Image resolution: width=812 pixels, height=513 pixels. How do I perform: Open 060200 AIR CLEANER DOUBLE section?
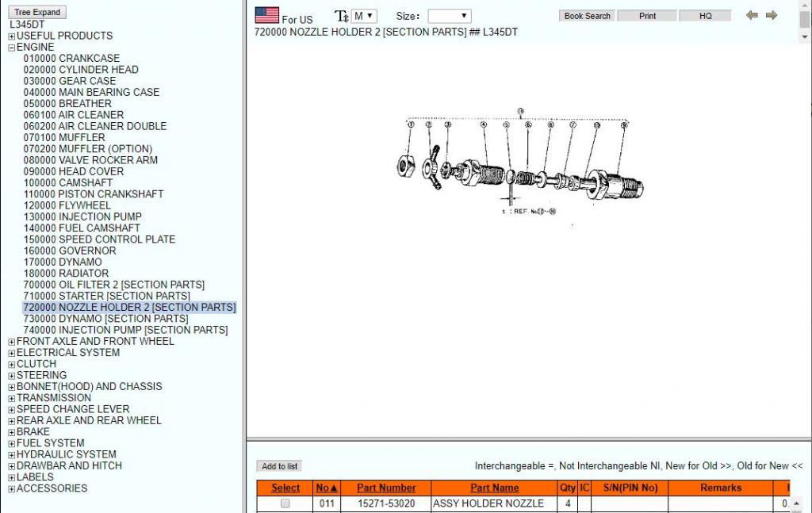(x=95, y=127)
